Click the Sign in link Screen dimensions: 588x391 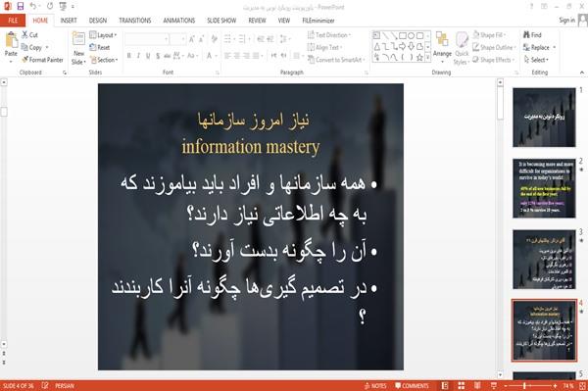click(566, 21)
